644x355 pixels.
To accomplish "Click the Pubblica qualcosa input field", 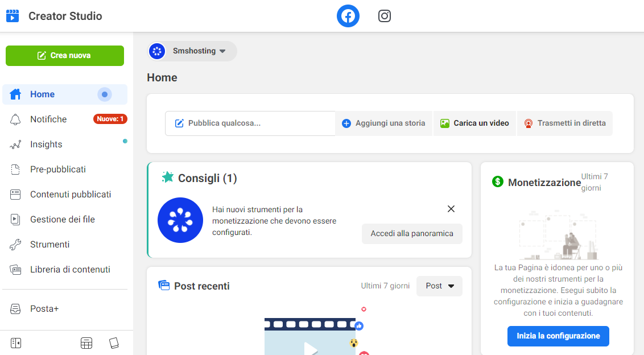I will pyautogui.click(x=250, y=123).
